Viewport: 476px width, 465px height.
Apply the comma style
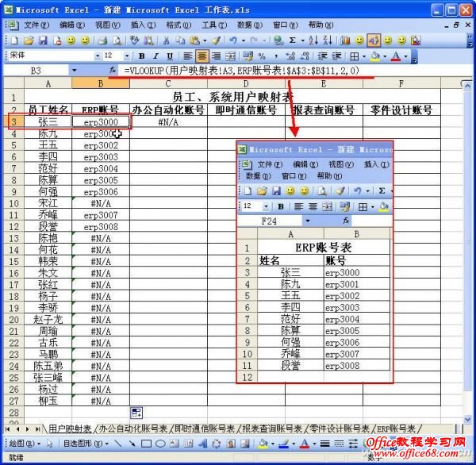tap(276, 56)
